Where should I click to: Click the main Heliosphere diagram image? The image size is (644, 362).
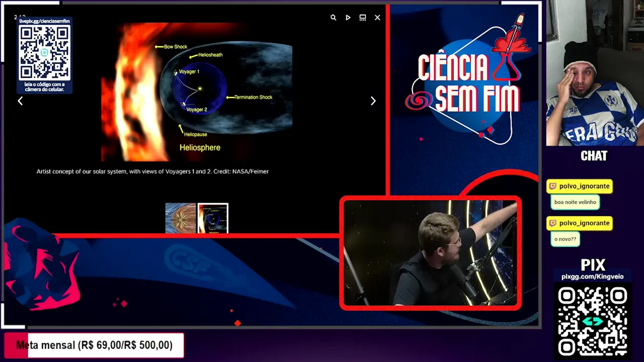(x=197, y=92)
